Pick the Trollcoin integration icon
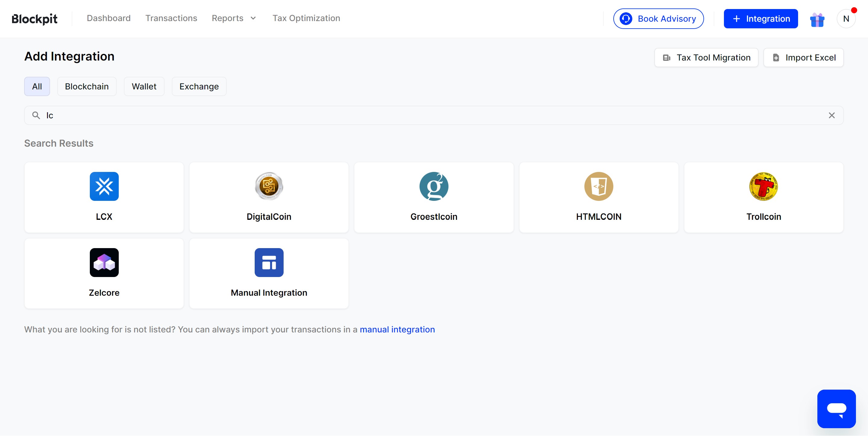The image size is (868, 436). [763, 186]
